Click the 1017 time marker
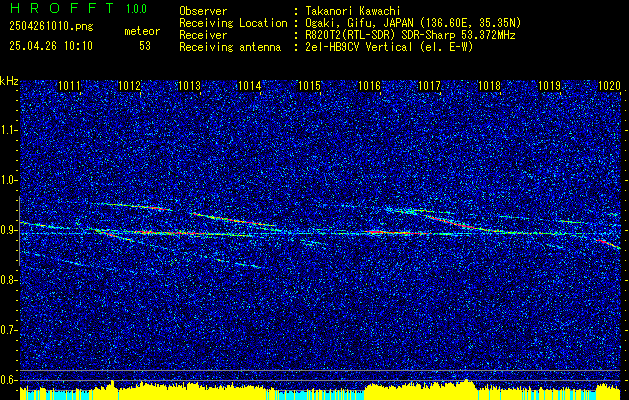The image size is (629, 400). pos(430,86)
